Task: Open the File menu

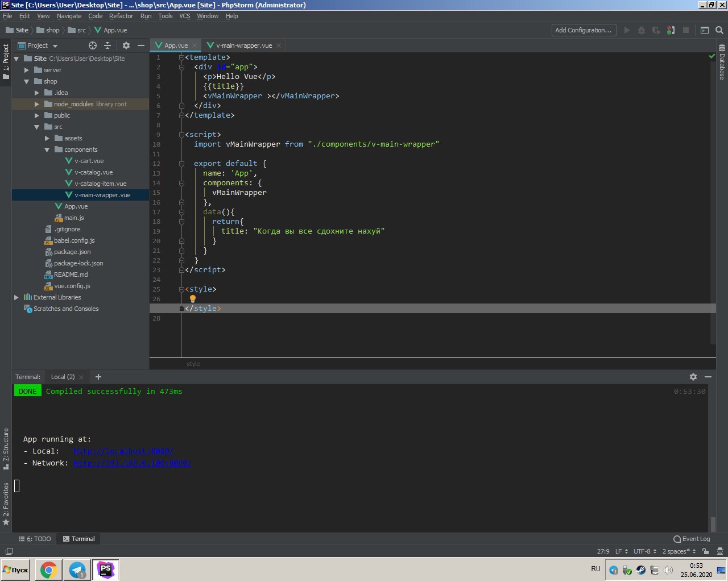Action: pyautogui.click(x=7, y=16)
